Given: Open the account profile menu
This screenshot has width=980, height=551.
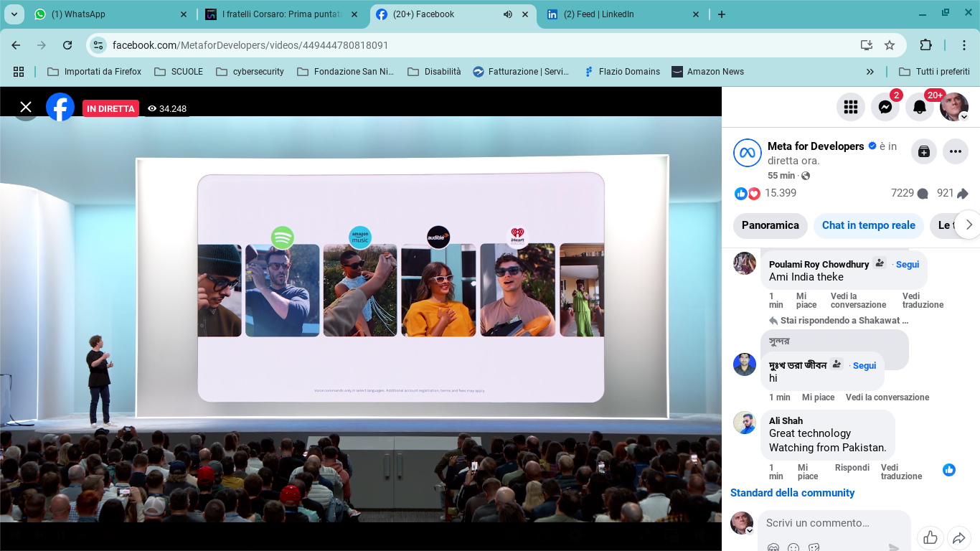Looking at the screenshot, I should (x=954, y=107).
